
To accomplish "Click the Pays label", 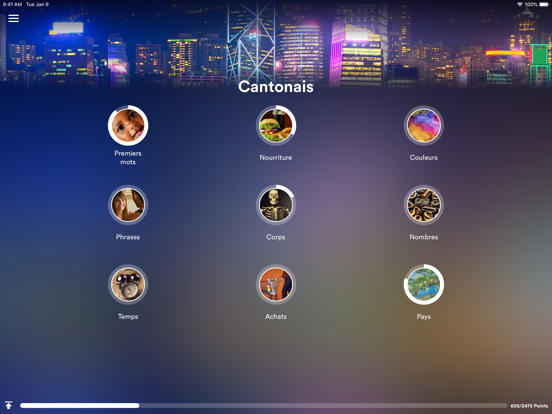I will point(424,316).
